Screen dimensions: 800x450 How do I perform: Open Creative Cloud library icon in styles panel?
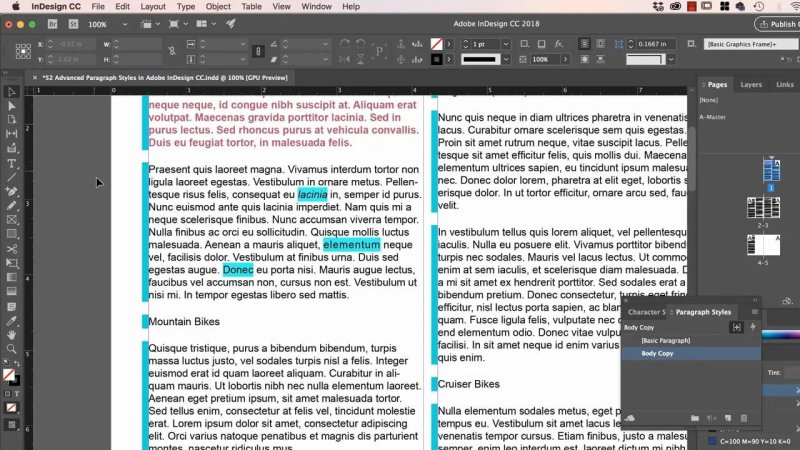(x=630, y=418)
